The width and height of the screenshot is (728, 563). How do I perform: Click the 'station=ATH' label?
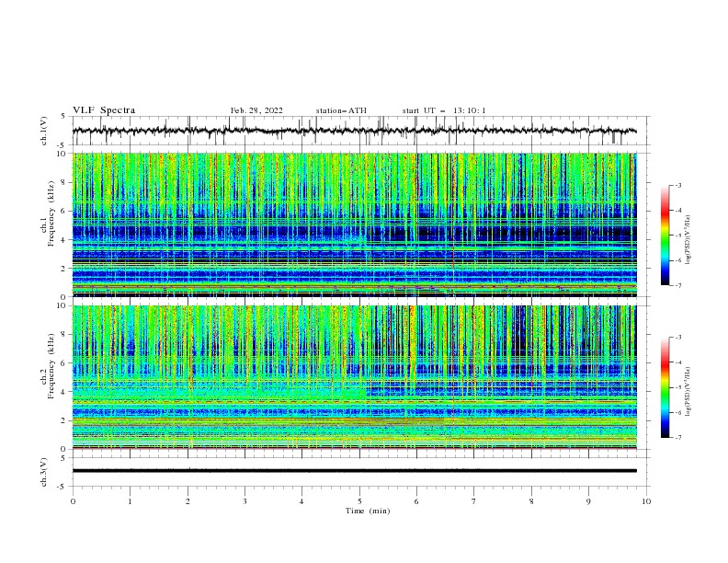coord(341,110)
